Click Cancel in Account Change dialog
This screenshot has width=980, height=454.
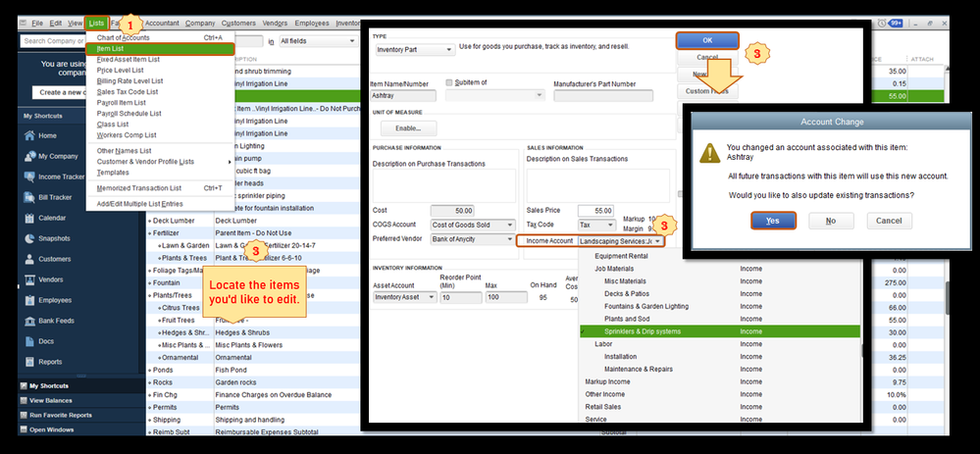tap(889, 221)
